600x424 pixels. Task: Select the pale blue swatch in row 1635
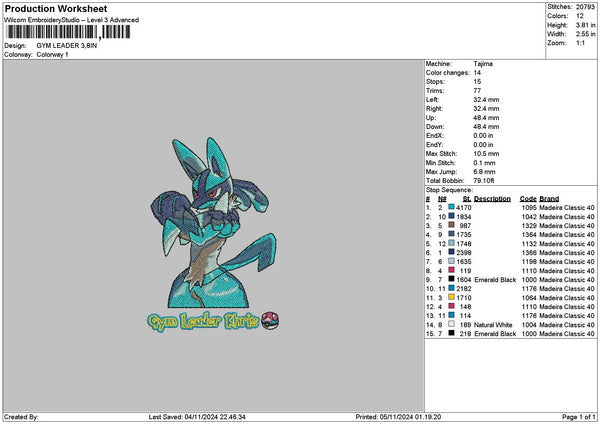452,261
